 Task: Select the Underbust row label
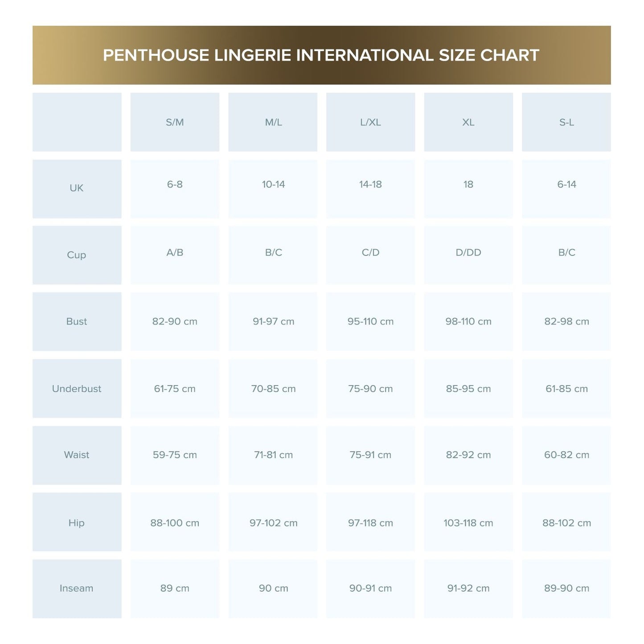coord(77,389)
